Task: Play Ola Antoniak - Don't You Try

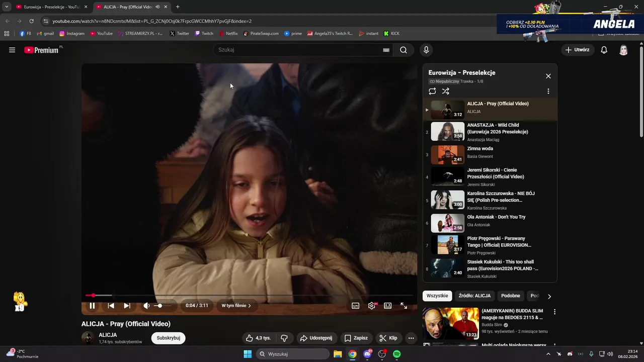Action: point(490,223)
